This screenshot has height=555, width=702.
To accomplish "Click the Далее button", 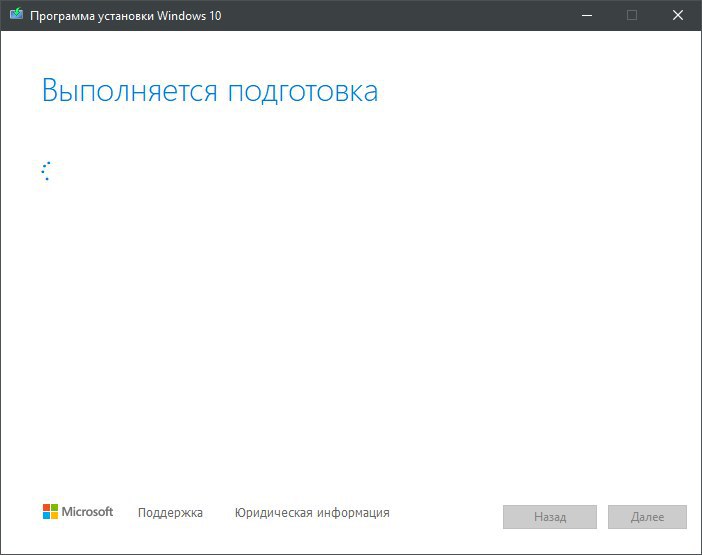I will pos(647,517).
